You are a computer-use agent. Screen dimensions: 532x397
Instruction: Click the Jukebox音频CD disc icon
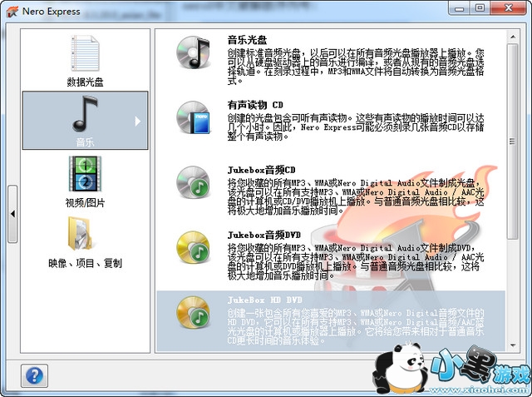(x=193, y=182)
